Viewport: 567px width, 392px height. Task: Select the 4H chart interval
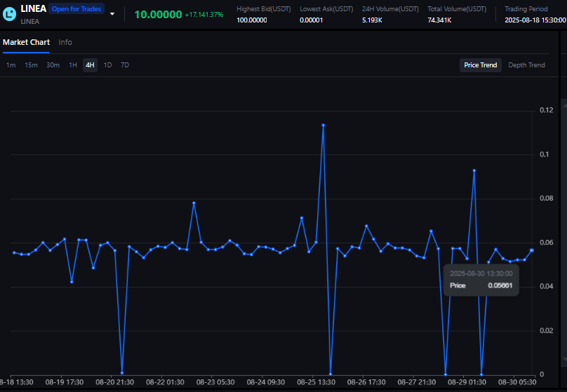[90, 65]
